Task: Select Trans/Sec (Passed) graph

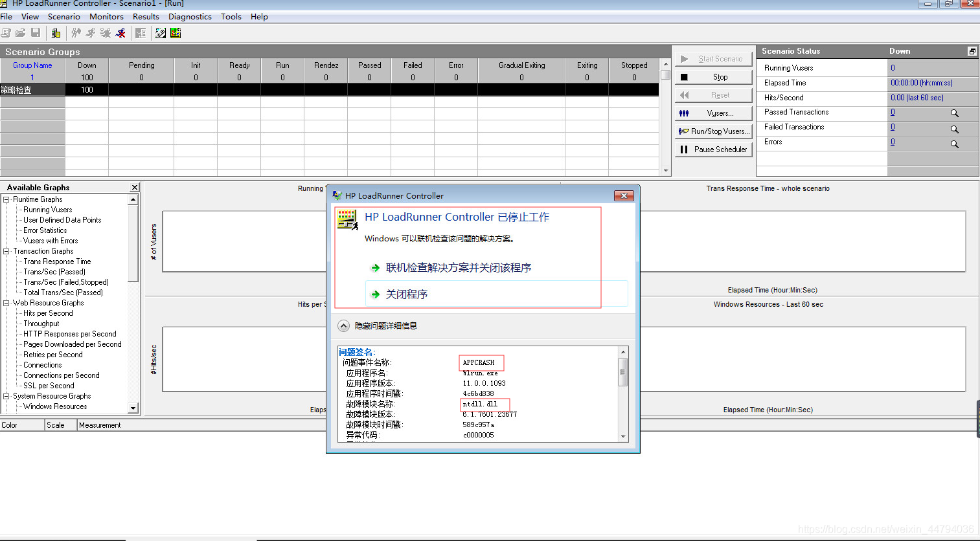Action: click(x=54, y=272)
